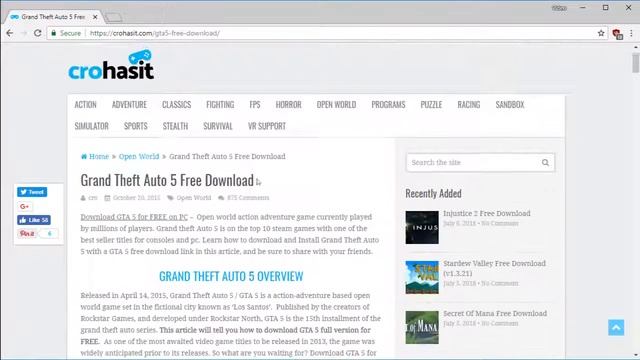Open the SPORTS category
This screenshot has width=640, height=360.
[136, 126]
